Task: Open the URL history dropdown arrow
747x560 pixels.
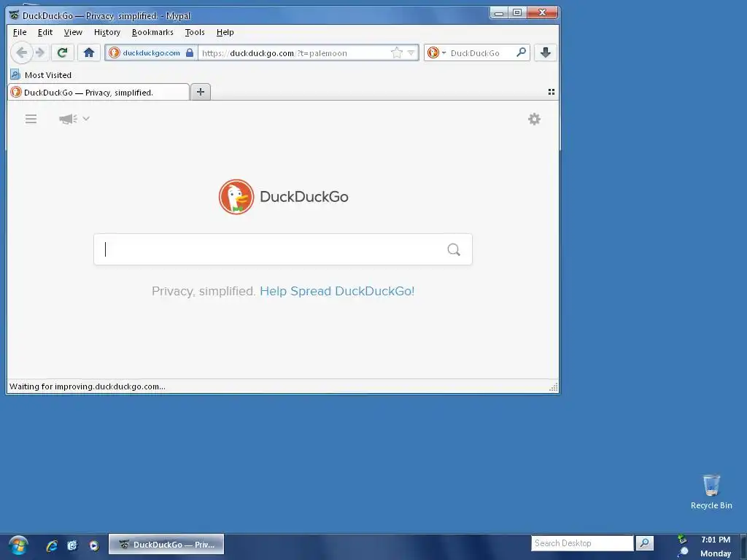Action: pyautogui.click(x=411, y=52)
